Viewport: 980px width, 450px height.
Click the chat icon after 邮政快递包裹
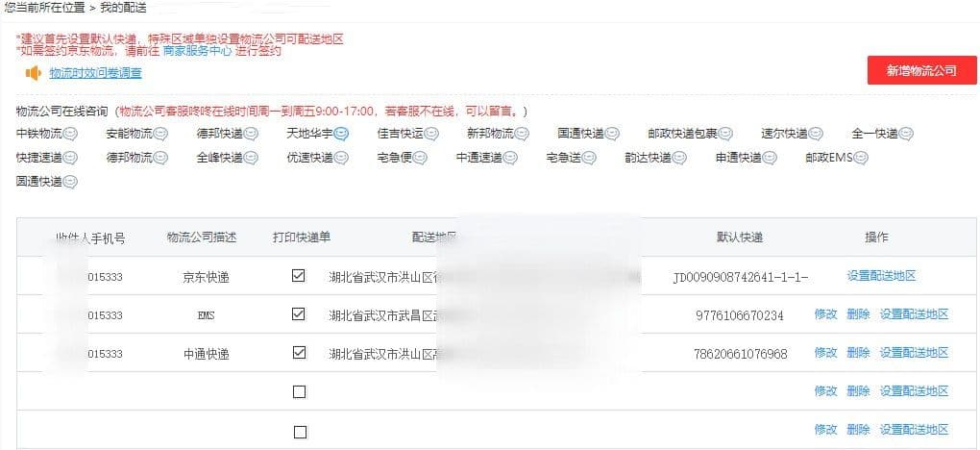pos(726,134)
